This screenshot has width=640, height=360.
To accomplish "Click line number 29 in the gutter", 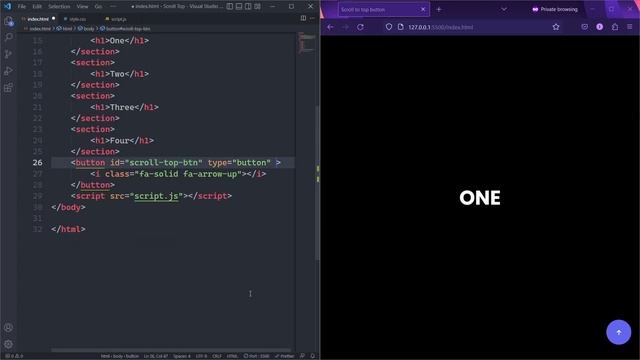I will 37,196.
